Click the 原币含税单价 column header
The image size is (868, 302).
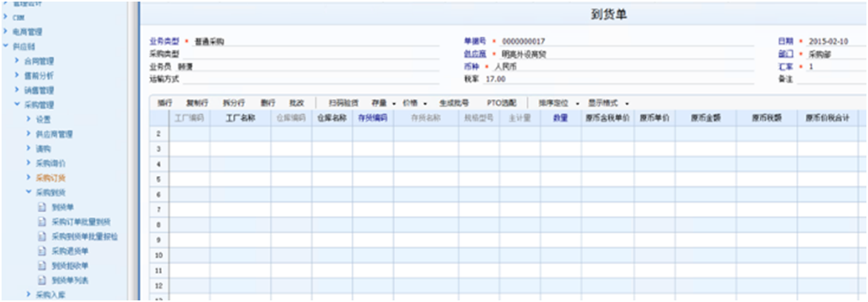(607, 118)
